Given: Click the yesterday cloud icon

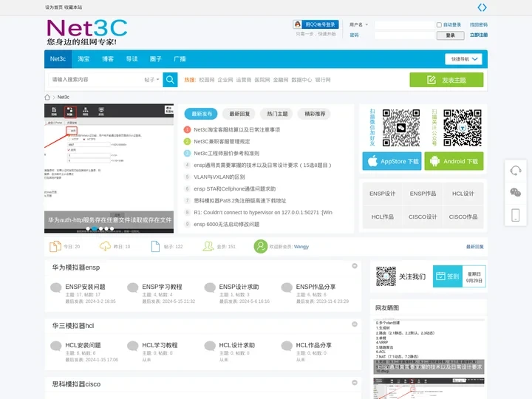Looking at the screenshot, I should coord(105,246).
